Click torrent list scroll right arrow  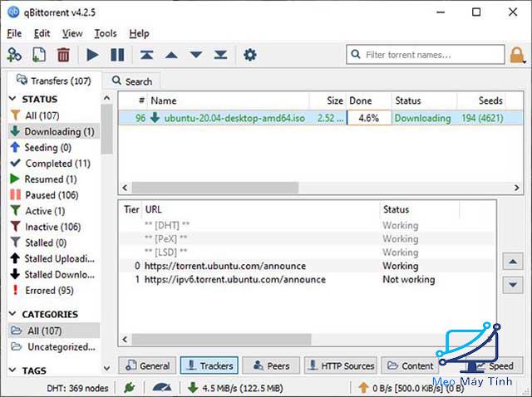point(516,188)
